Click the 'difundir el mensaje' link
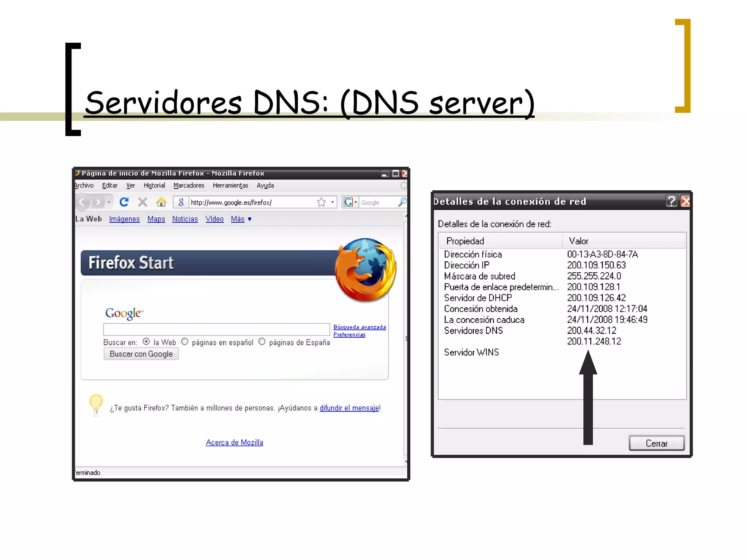 [349, 408]
